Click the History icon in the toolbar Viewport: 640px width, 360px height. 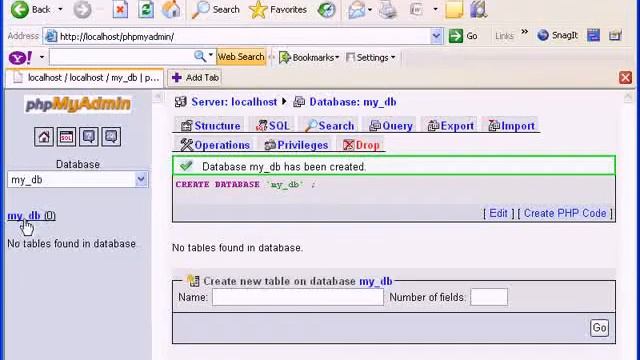point(327,9)
